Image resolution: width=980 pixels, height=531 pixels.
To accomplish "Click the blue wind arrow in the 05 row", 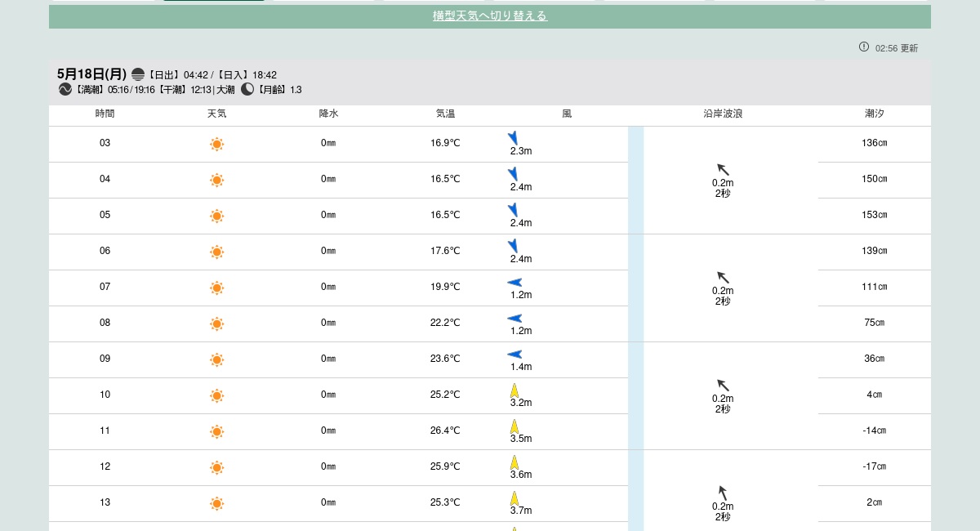I will coord(513,210).
